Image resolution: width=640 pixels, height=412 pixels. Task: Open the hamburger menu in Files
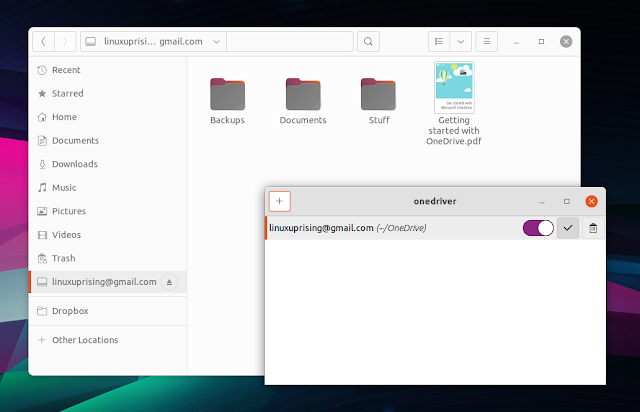click(x=487, y=42)
